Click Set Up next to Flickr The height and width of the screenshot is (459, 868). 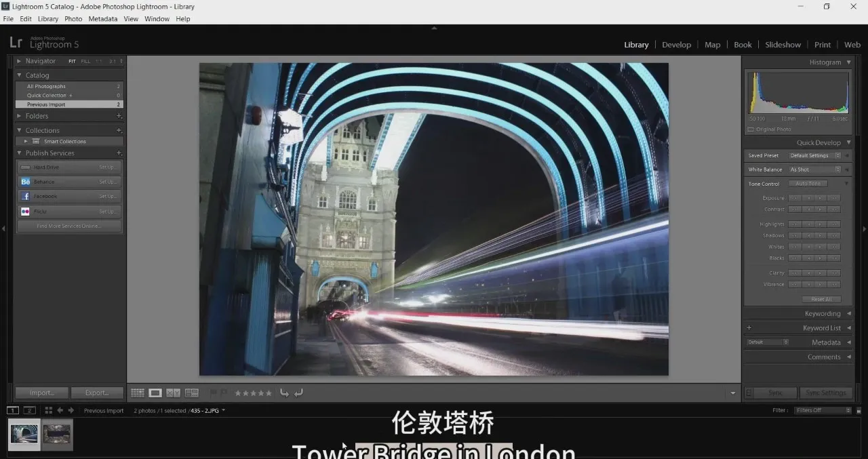click(x=107, y=212)
